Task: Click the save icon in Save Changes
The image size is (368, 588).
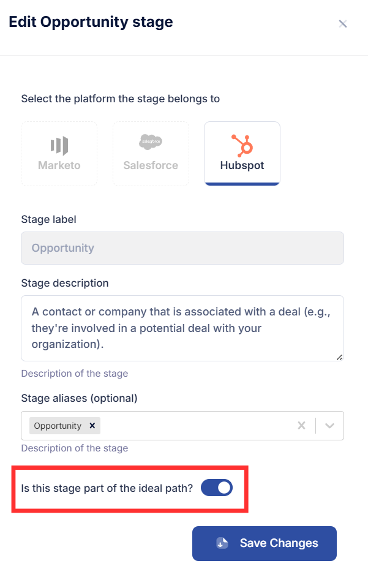Action: (x=222, y=543)
